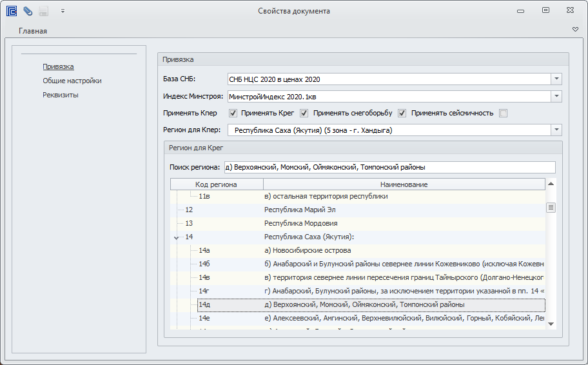Maximize the Свойства документа window
The width and height of the screenshot is (588, 365).
[545, 10]
